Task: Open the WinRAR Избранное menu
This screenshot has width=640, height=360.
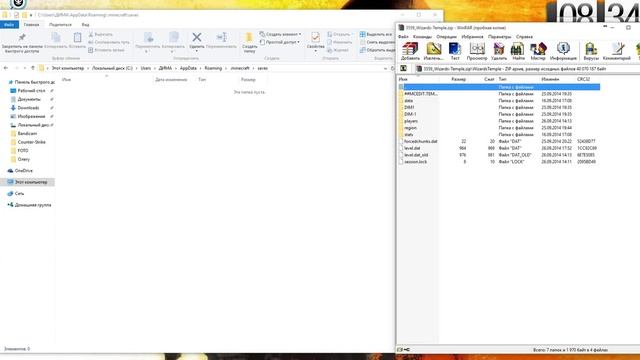Action: pyautogui.click(x=472, y=37)
